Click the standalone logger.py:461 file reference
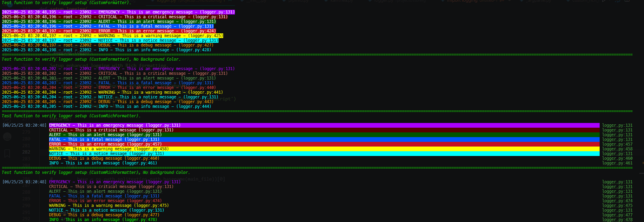Screen dimensions: 644x222 coord(617,163)
